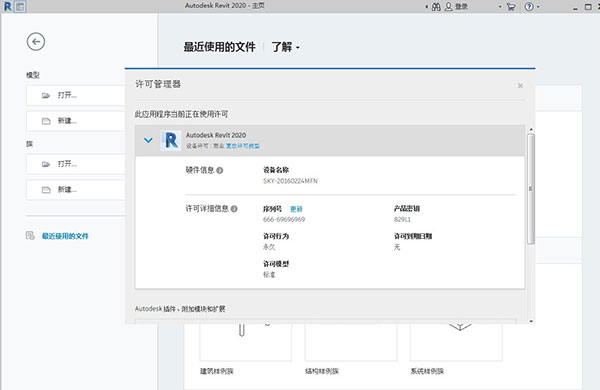Click the 更改许可类型 link
600x390 pixels.
point(243,146)
